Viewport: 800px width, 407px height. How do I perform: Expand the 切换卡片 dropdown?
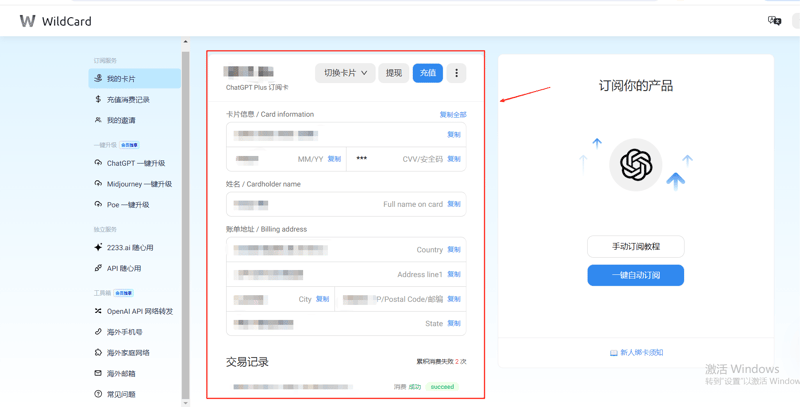[x=345, y=73]
